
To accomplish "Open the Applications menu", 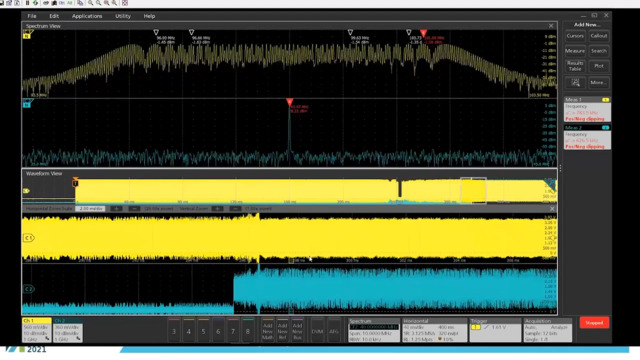I will click(x=87, y=16).
